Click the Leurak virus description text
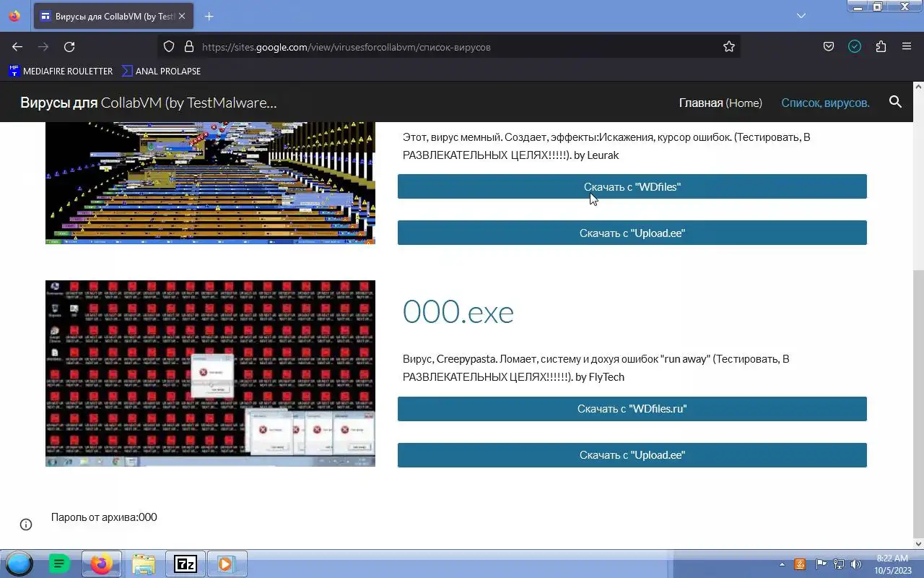This screenshot has height=578, width=924. point(606,146)
